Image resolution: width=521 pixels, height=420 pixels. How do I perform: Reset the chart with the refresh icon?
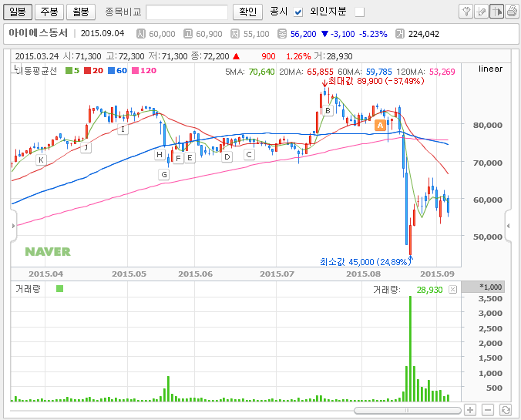(x=506, y=410)
